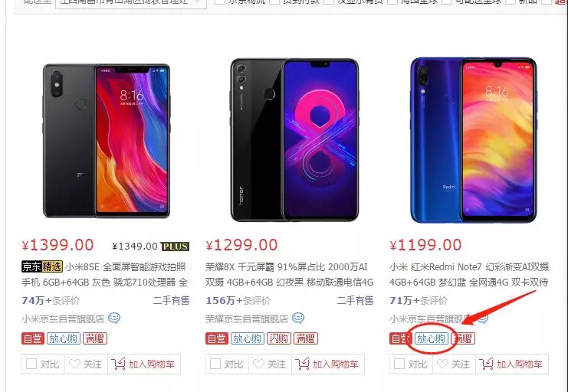Image resolution: width=568 pixels, height=392 pixels.
Task: Expand the delivery address dropdown at top
Action: coord(131,3)
